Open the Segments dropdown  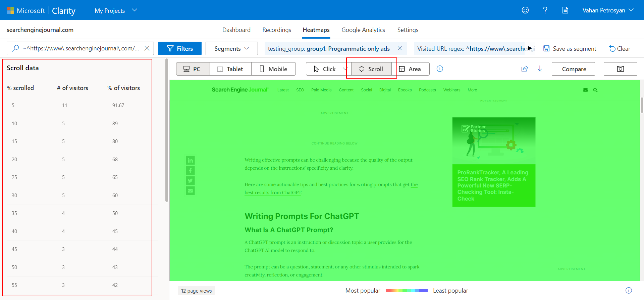tap(231, 48)
